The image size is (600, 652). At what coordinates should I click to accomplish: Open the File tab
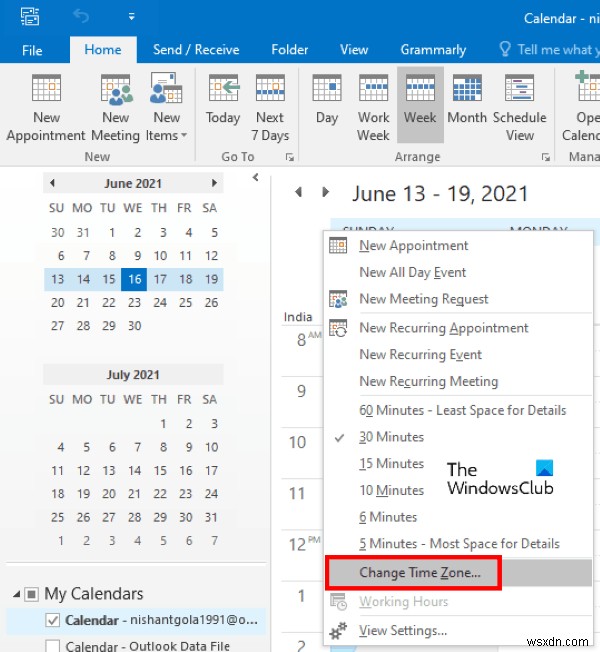coord(32,50)
